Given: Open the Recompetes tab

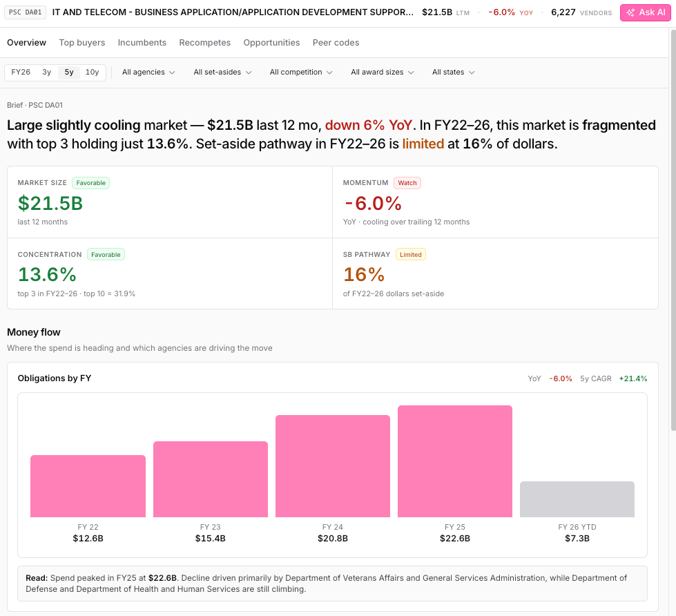Looking at the screenshot, I should (205, 43).
